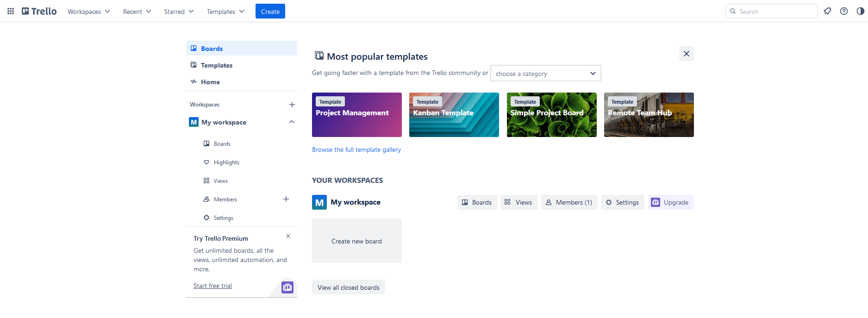This screenshot has width=868, height=318.
Task: View all closed boards
Action: pyautogui.click(x=349, y=287)
